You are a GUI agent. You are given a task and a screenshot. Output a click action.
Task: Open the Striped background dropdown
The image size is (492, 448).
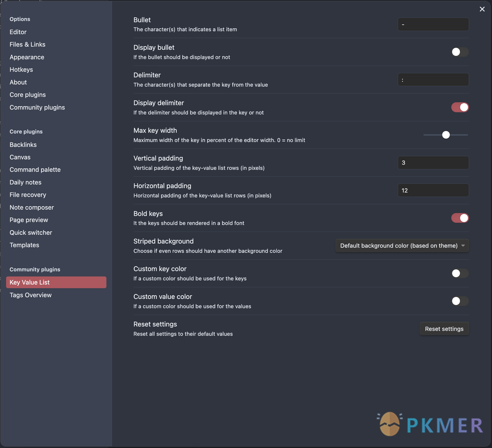(x=402, y=245)
